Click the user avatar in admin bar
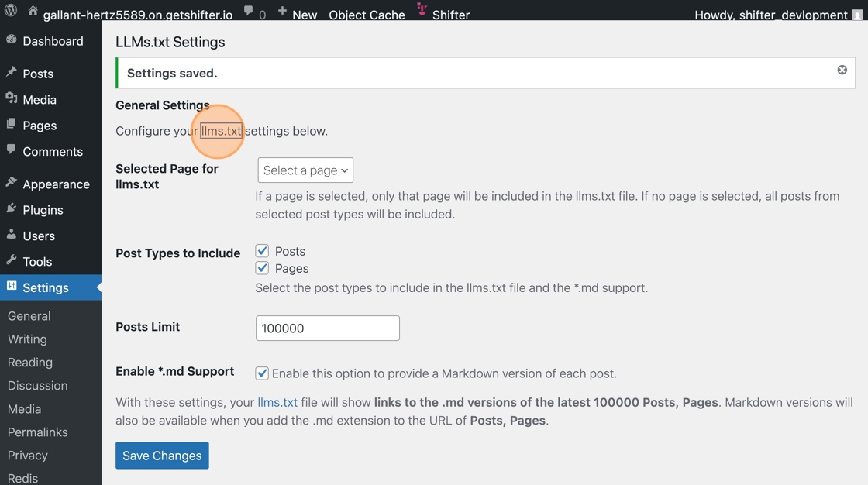The image size is (868, 485). pyautogui.click(x=857, y=15)
